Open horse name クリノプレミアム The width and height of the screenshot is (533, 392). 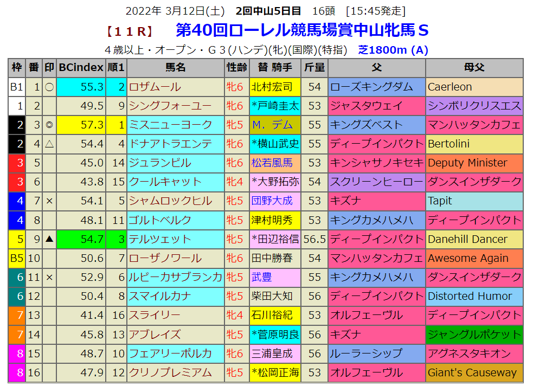click(x=168, y=372)
